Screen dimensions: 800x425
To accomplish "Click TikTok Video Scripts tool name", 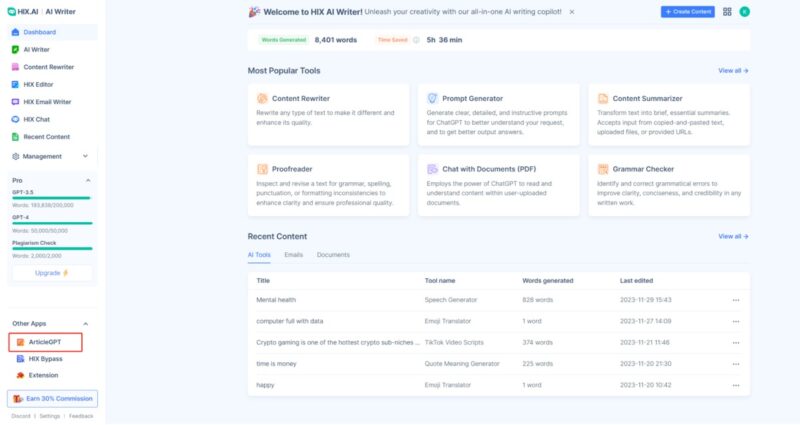I will click(x=454, y=342).
